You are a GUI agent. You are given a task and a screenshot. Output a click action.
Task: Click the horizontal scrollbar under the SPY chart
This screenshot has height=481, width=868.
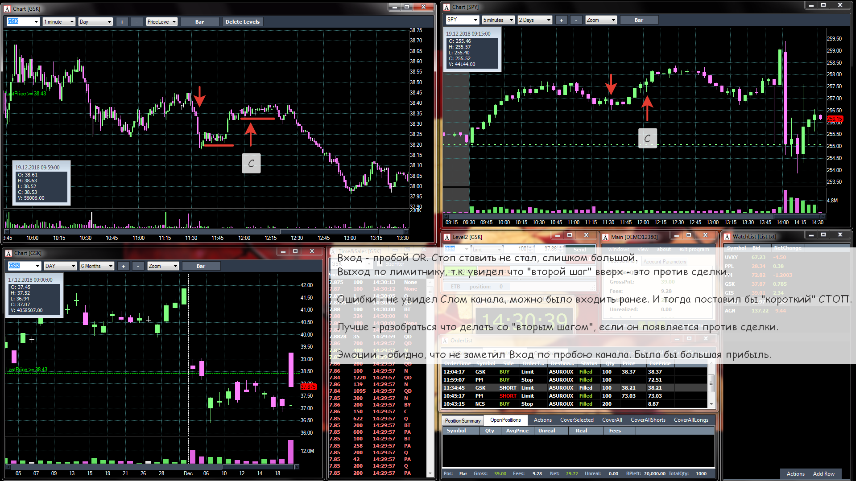click(x=634, y=216)
